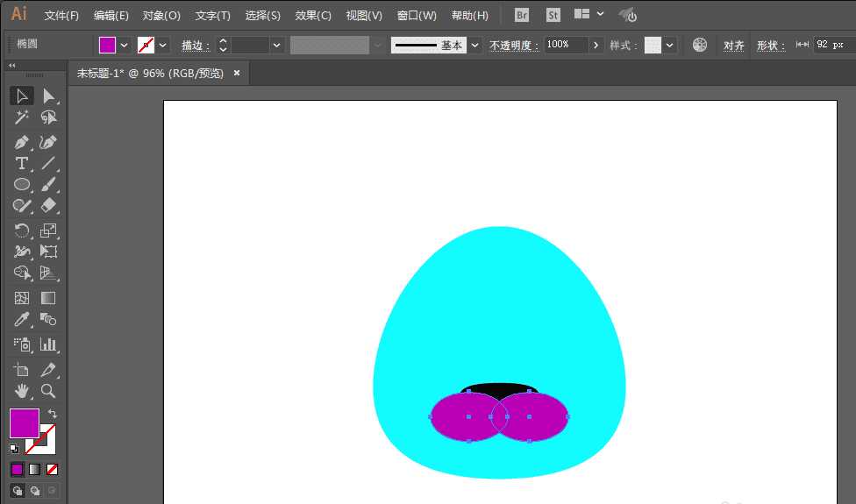
Task: Open the 基本 brush definition dropdown
Action: tap(474, 46)
